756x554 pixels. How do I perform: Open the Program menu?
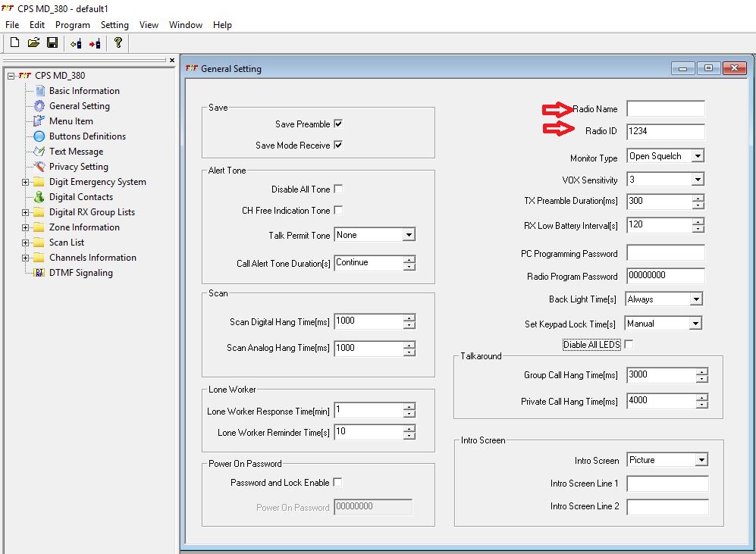[x=73, y=24]
